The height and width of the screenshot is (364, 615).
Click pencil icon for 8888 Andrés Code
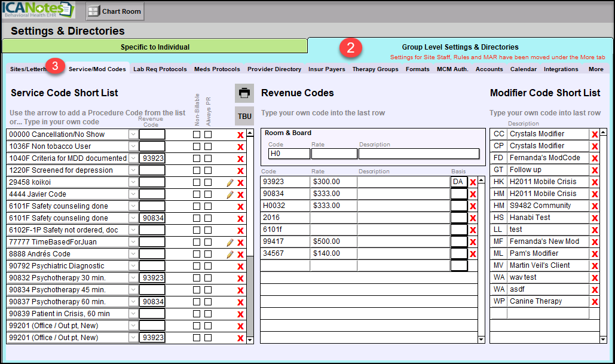click(230, 254)
